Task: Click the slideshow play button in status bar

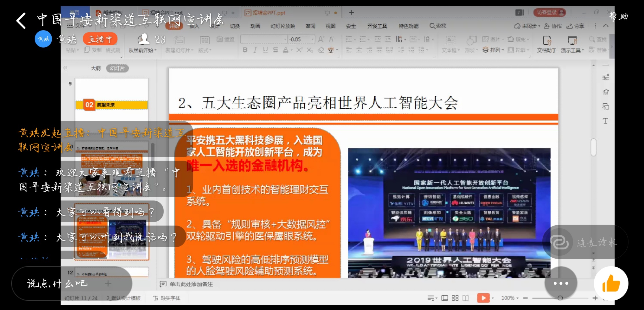Action: [483, 298]
